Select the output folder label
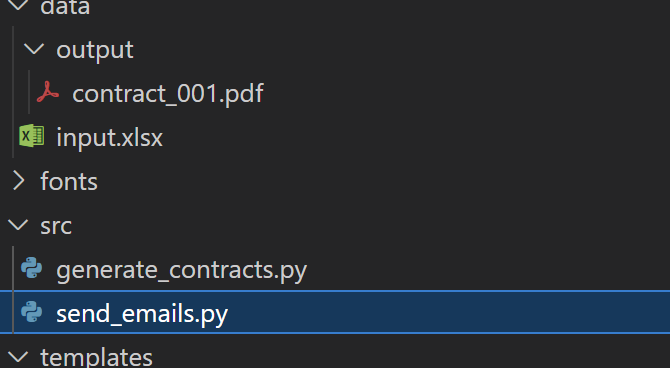Image resolution: width=670 pixels, height=368 pixels. click(x=95, y=50)
